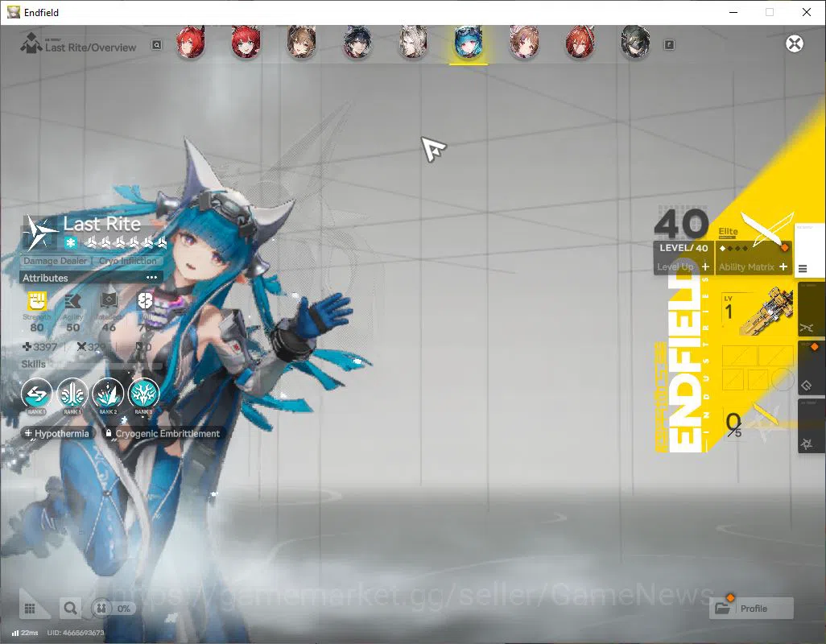The image size is (826, 644).
Task: Click the Level Up plus button
Action: click(705, 267)
